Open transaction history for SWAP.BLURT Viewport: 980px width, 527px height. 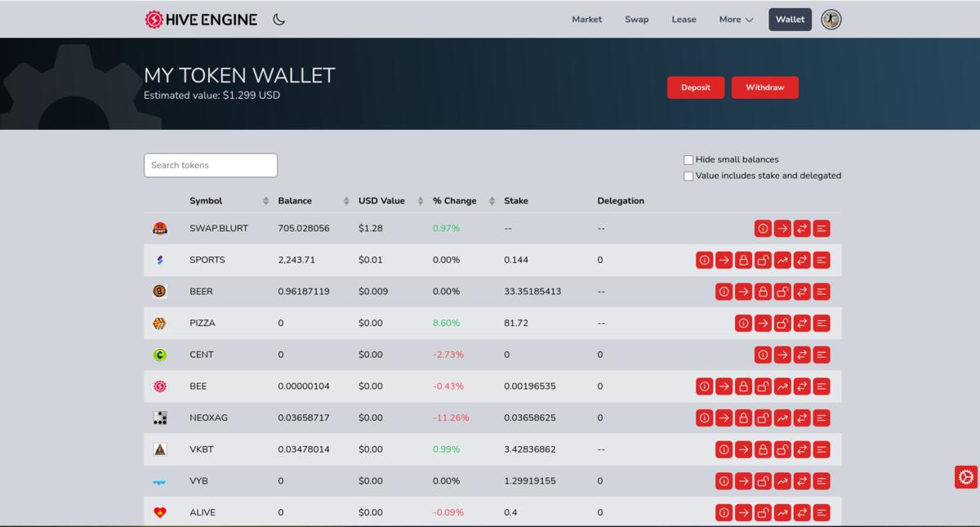coord(822,229)
